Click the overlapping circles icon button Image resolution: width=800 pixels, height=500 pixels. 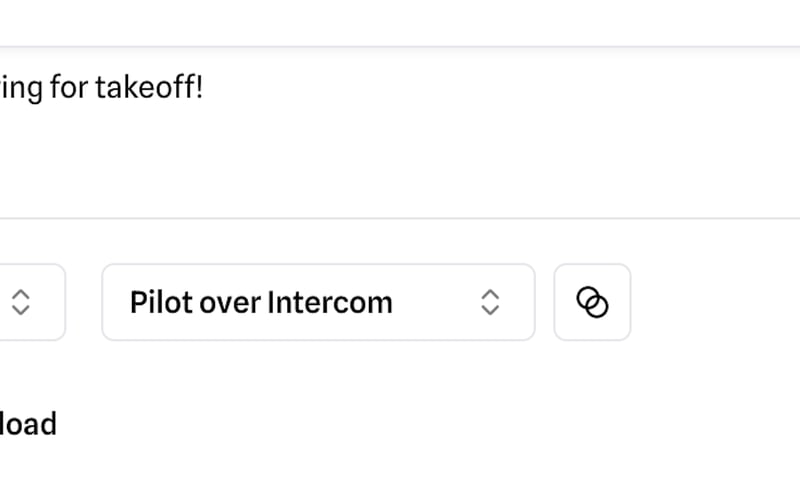(x=592, y=302)
